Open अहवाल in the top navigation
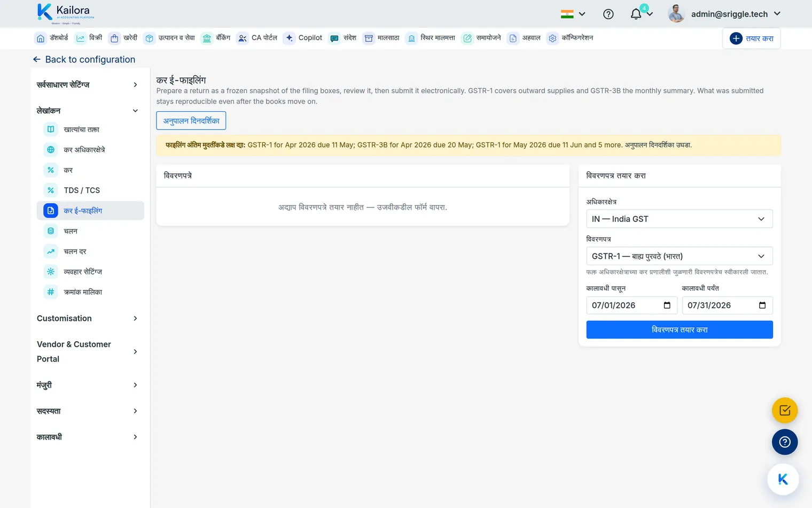This screenshot has height=508, width=812. tap(524, 38)
